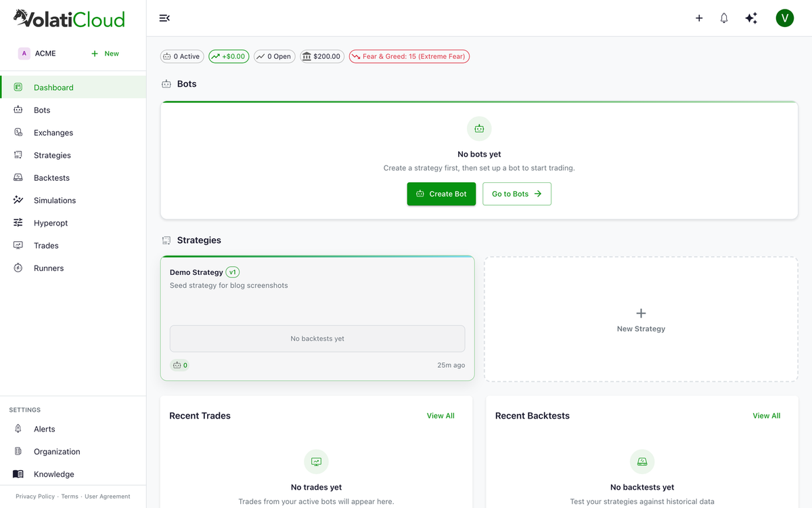Open the Privacy Policy link
Viewport: 812px width, 508px height.
(35, 496)
